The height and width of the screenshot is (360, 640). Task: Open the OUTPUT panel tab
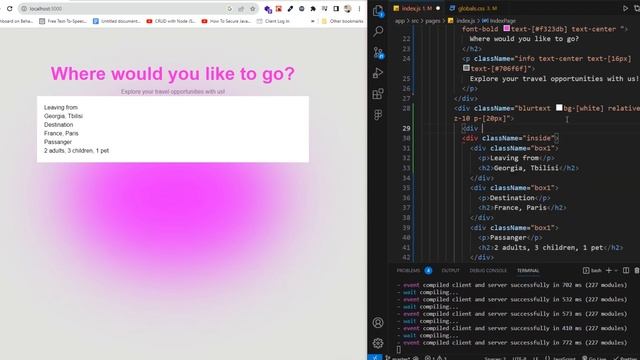point(450,270)
